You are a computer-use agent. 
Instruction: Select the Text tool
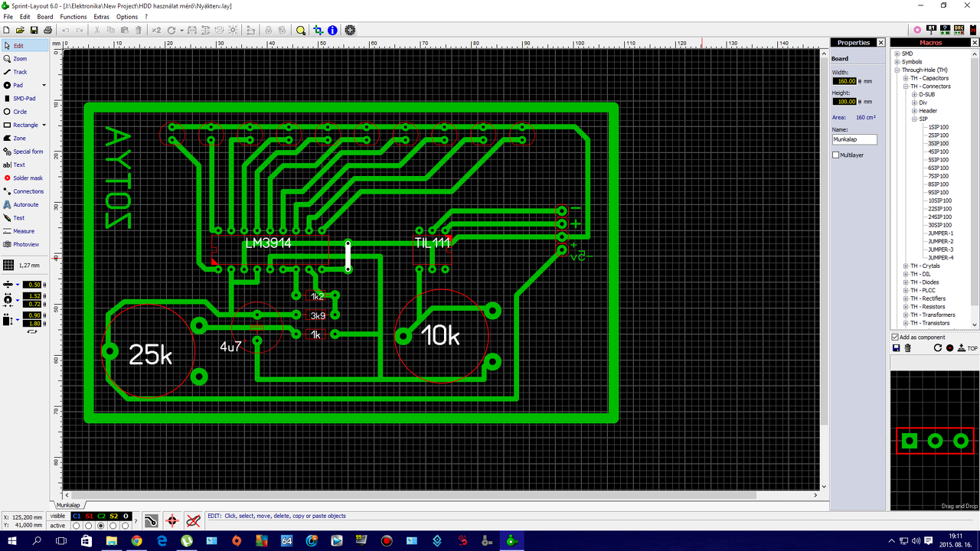point(23,165)
